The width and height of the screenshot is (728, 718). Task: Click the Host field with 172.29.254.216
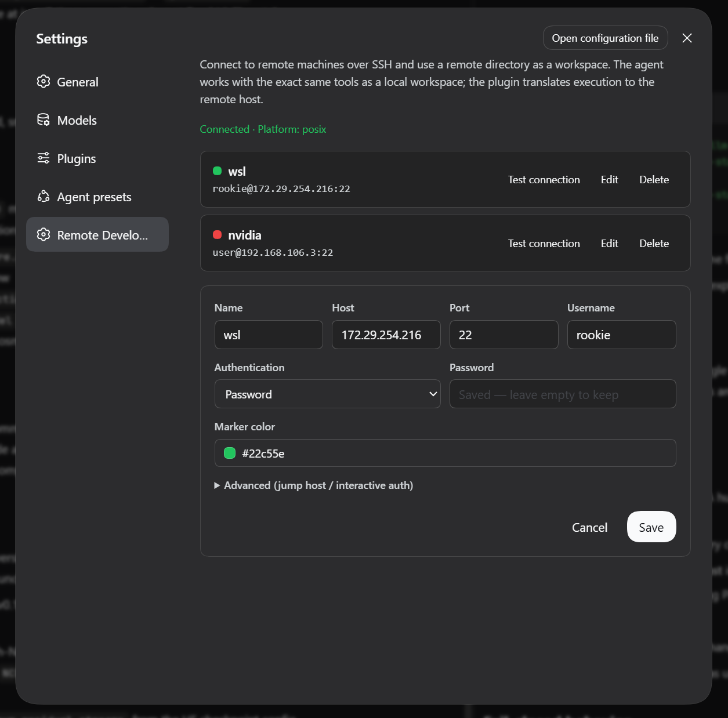pos(386,335)
